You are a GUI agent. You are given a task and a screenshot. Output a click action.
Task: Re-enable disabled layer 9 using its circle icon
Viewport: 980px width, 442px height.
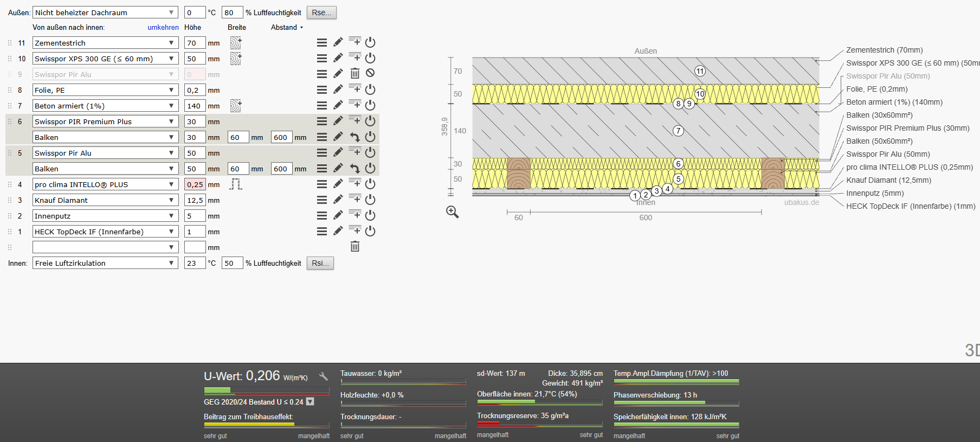(370, 73)
